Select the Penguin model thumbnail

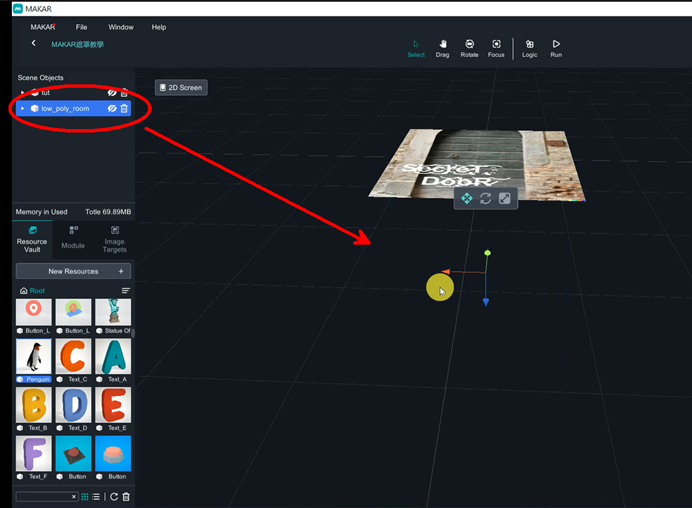(x=33, y=356)
